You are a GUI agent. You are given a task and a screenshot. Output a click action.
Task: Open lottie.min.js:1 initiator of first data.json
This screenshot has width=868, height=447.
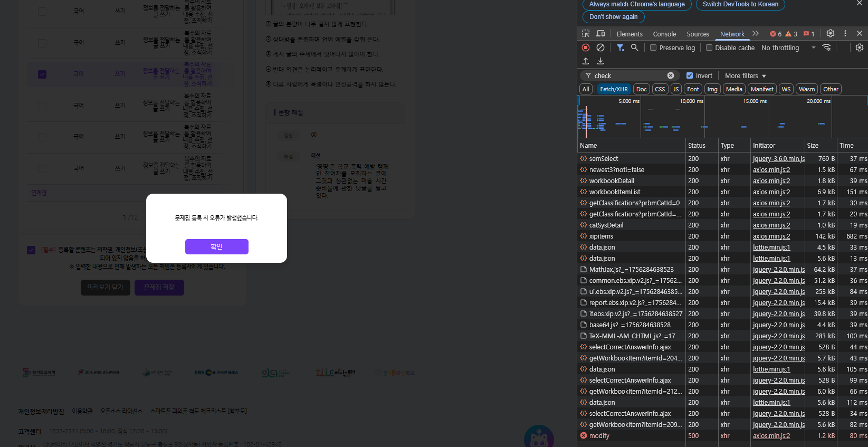[771, 248]
